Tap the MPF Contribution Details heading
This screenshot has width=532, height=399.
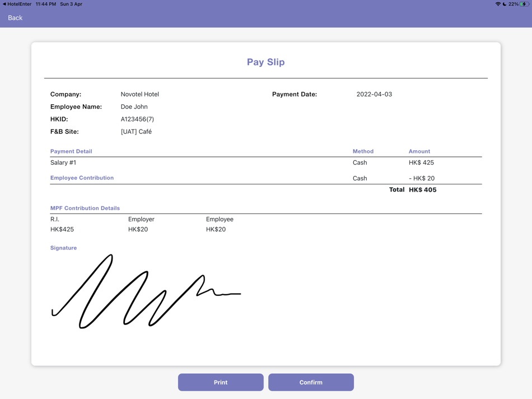tap(85, 208)
